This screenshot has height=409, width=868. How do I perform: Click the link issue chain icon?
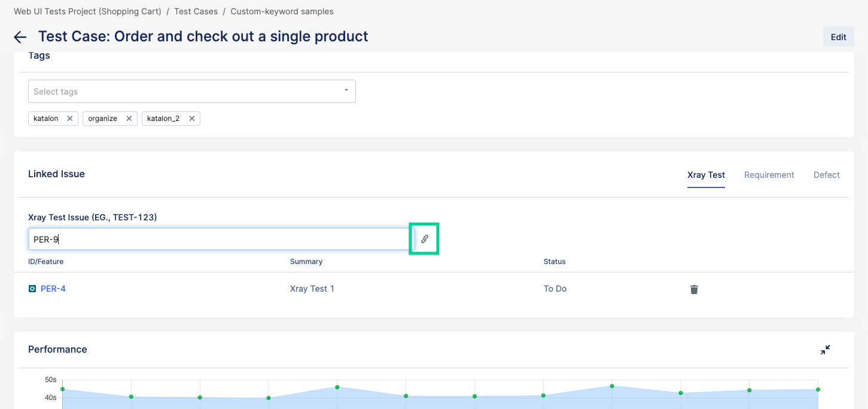click(x=424, y=239)
